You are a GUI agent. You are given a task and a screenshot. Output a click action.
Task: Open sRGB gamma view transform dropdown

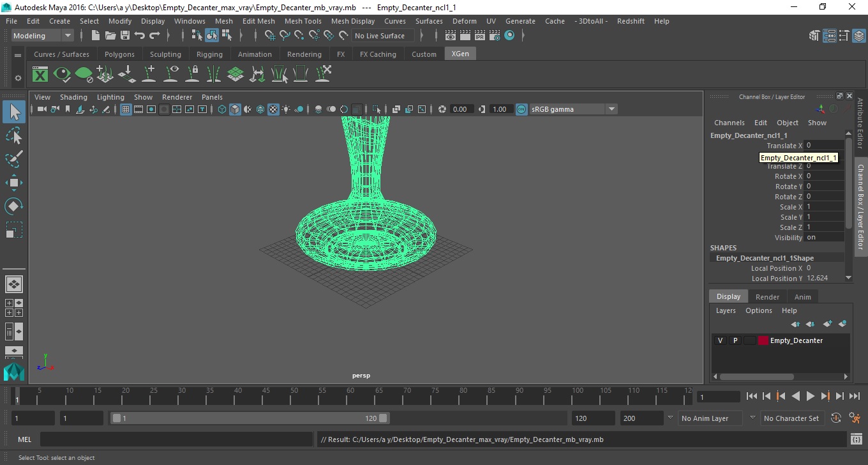(573, 109)
